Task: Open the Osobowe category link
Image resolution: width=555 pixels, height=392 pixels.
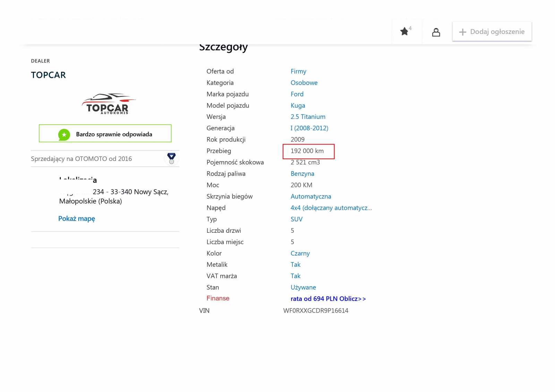Action: [x=304, y=83]
